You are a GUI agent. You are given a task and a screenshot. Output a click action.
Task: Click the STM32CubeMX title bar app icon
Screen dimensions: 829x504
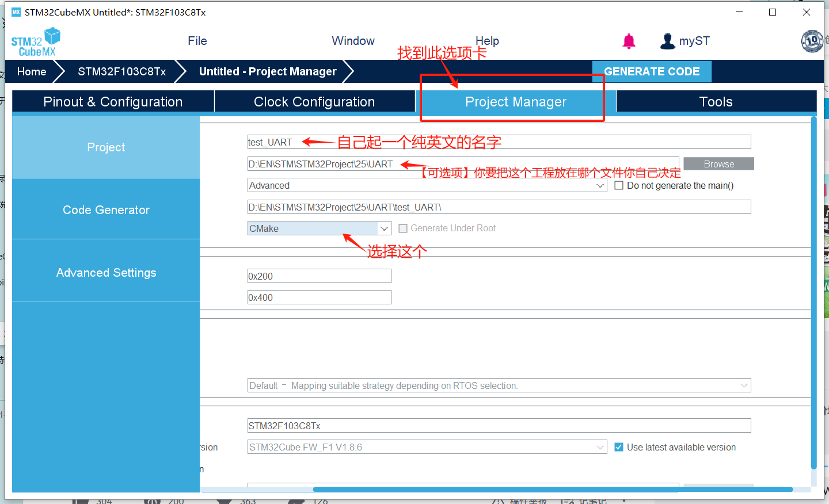(x=16, y=12)
